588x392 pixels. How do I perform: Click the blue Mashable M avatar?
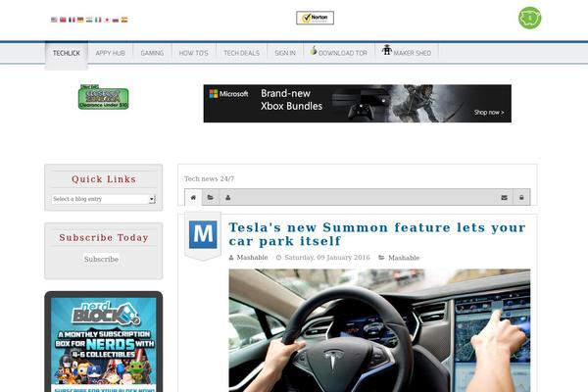pyautogui.click(x=203, y=234)
